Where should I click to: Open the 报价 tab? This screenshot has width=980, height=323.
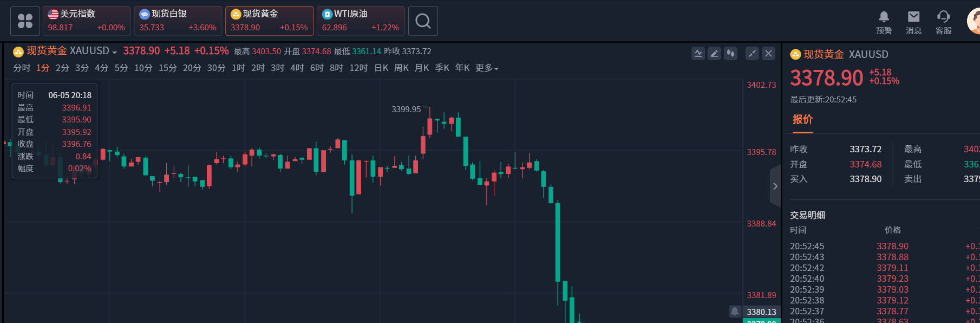point(802,119)
